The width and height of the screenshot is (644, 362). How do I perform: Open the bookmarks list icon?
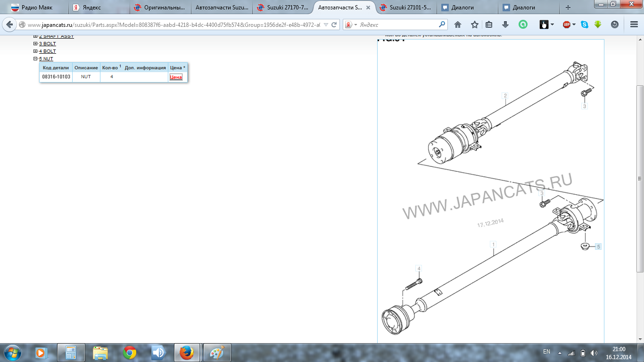pyautogui.click(x=489, y=25)
